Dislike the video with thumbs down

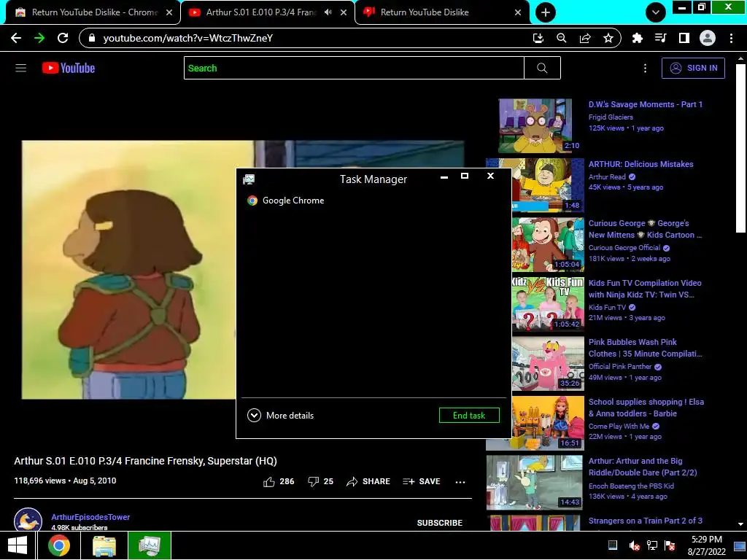click(313, 481)
